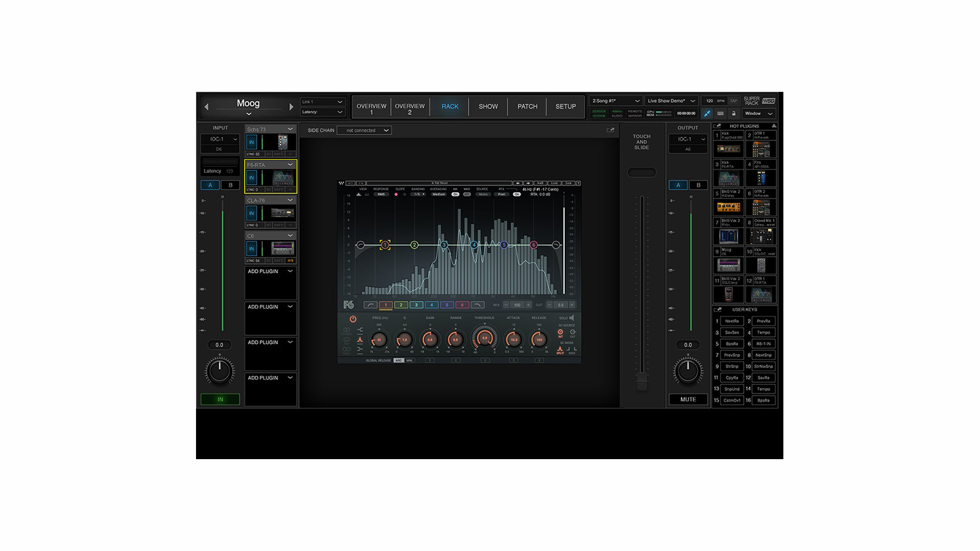This screenshot has width=980, height=551.
Task: Open the Link 1 dropdown
Action: [x=323, y=102]
